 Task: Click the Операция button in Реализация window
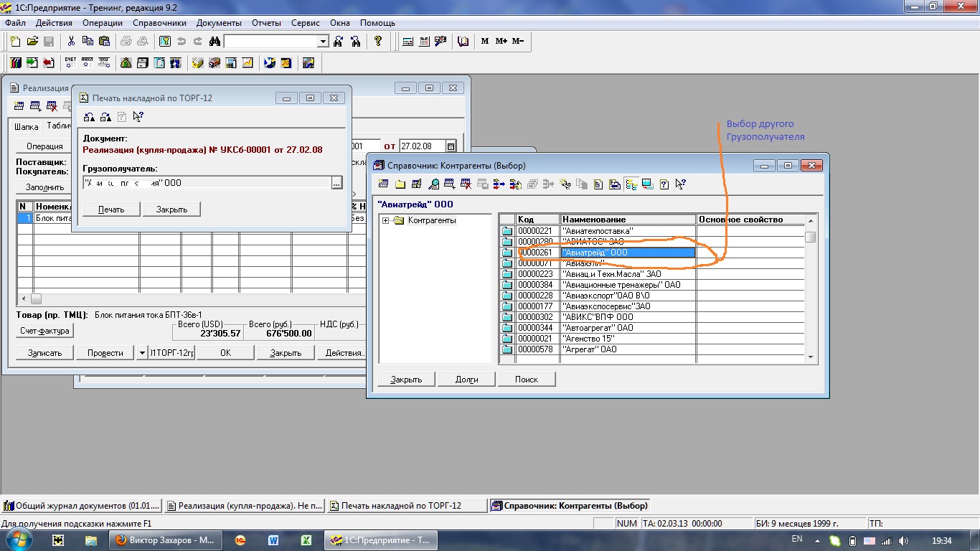(x=44, y=146)
